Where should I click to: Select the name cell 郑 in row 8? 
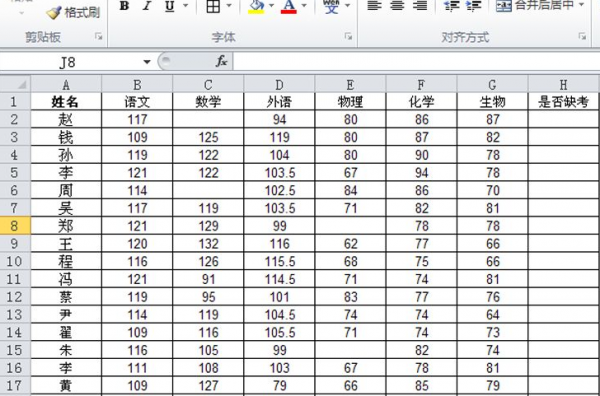click(66, 226)
